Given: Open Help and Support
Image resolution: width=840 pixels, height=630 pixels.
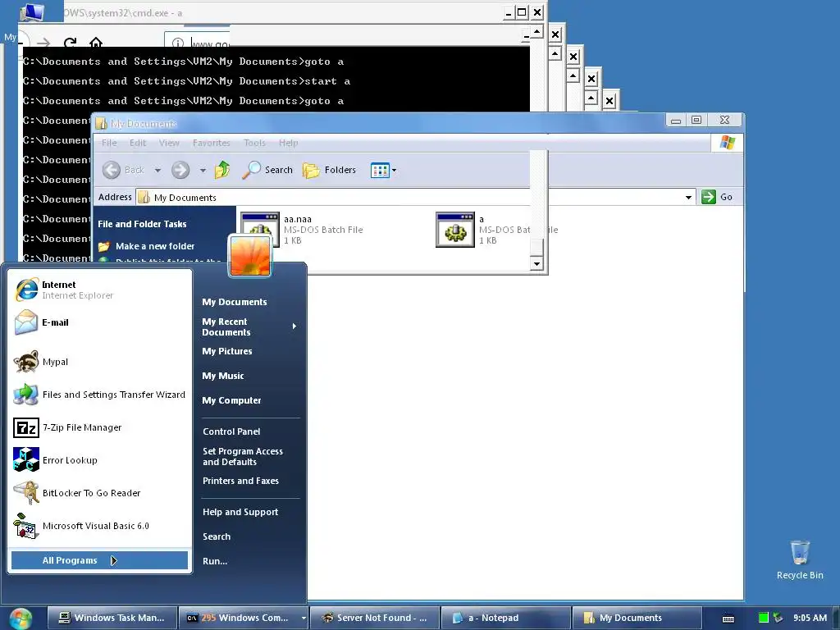Looking at the screenshot, I should (x=240, y=512).
